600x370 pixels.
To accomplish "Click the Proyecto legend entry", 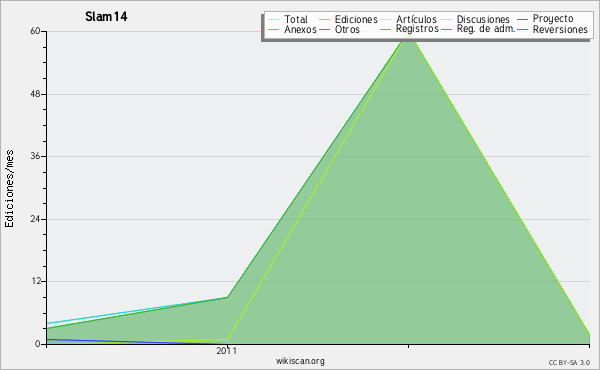I will 545,18.
